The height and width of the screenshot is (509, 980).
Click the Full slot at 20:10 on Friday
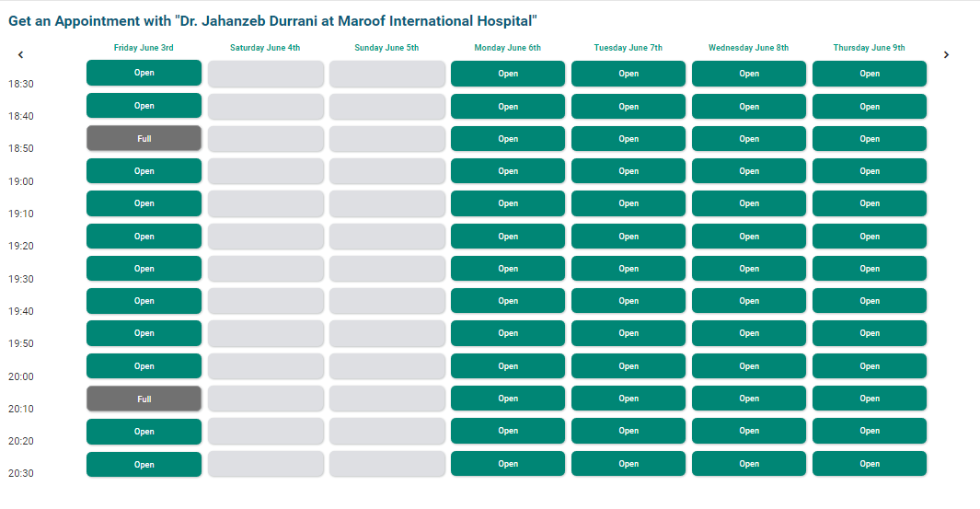144,399
